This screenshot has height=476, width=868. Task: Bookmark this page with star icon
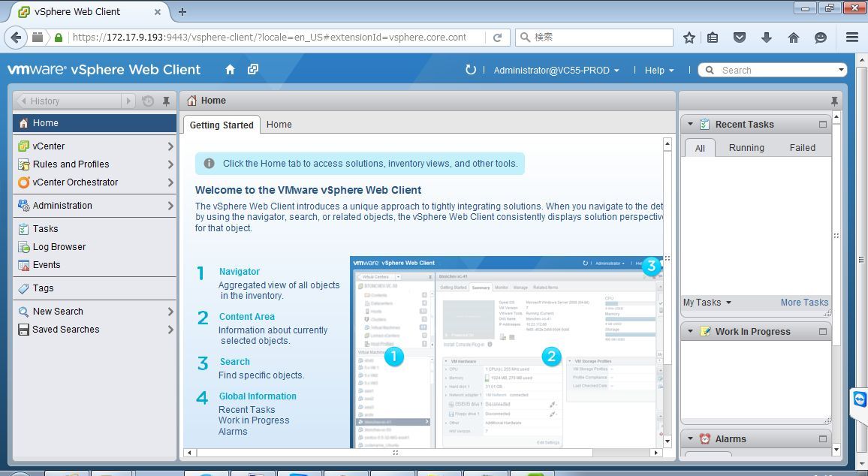[689, 37]
